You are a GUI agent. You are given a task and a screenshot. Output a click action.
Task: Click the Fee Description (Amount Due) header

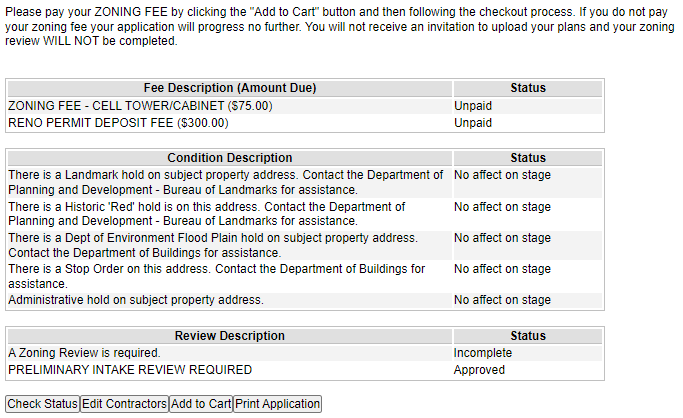coord(230,88)
